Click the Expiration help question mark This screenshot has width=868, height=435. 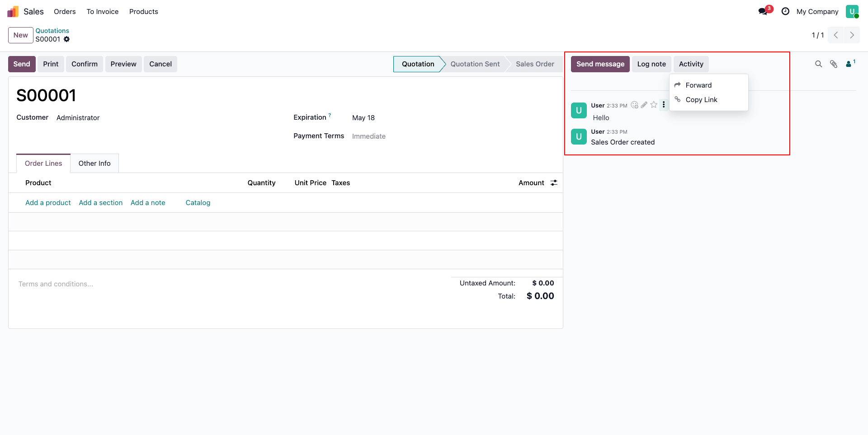330,115
